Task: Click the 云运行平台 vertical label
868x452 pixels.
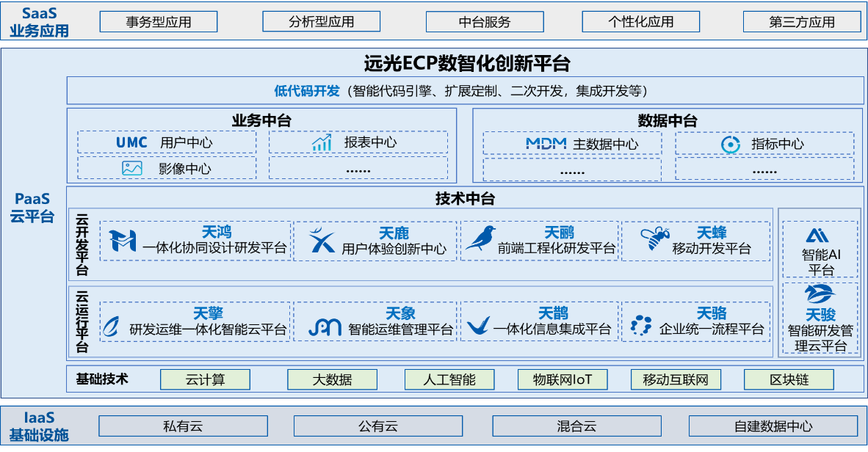Action: point(82,321)
